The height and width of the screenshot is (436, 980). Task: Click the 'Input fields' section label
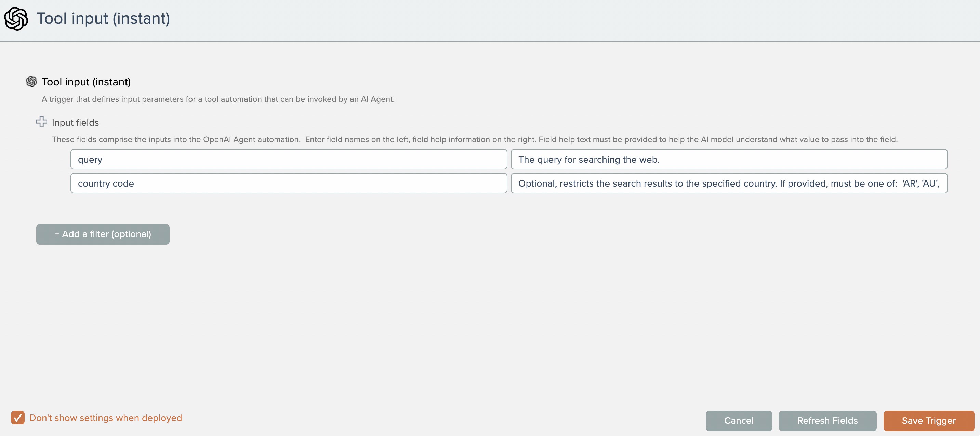[75, 122]
